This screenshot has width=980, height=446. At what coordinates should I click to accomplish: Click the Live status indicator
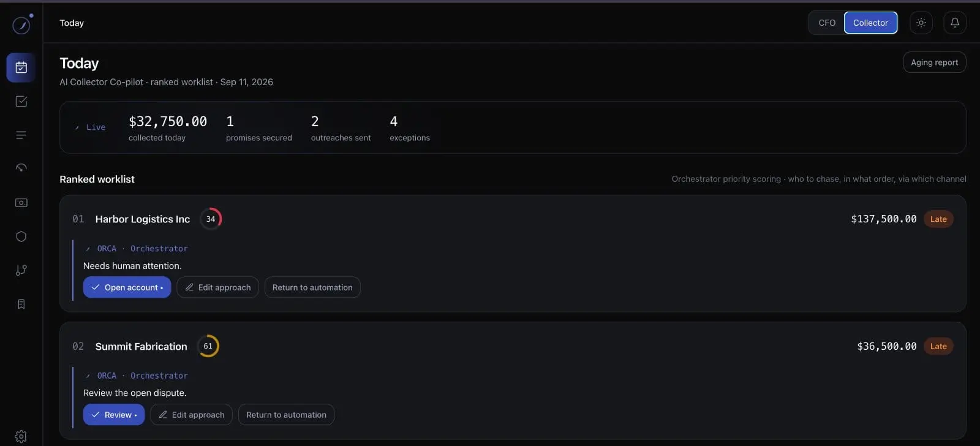90,127
